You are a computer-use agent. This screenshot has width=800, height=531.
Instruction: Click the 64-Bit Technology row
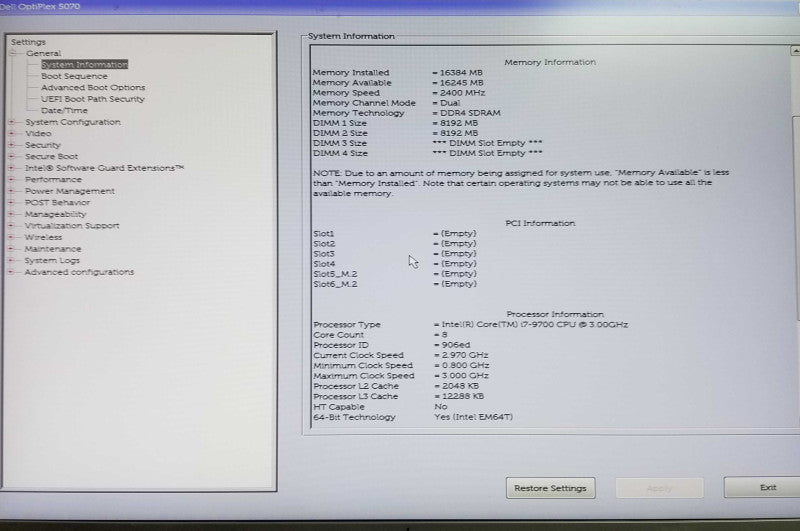tap(413, 417)
